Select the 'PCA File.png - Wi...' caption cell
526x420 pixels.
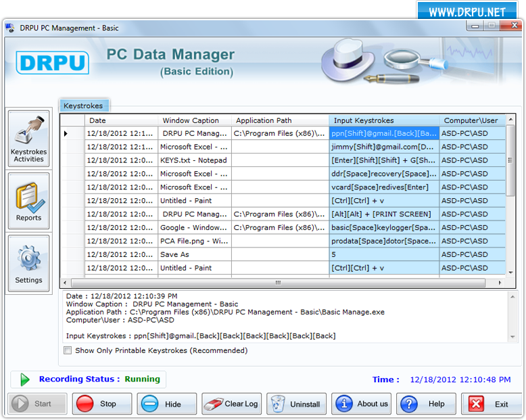tap(195, 241)
